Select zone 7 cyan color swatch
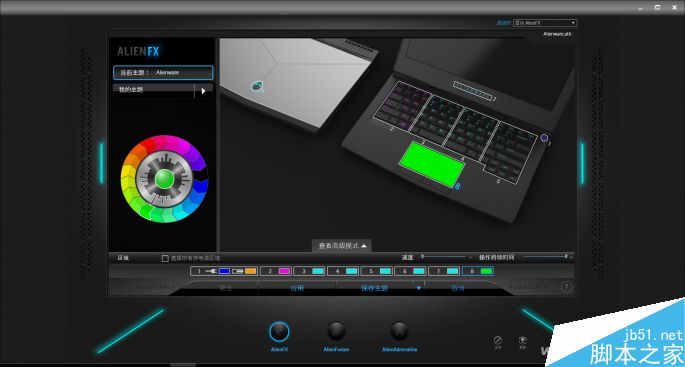Viewport: 685px width, 367px height. (x=453, y=271)
